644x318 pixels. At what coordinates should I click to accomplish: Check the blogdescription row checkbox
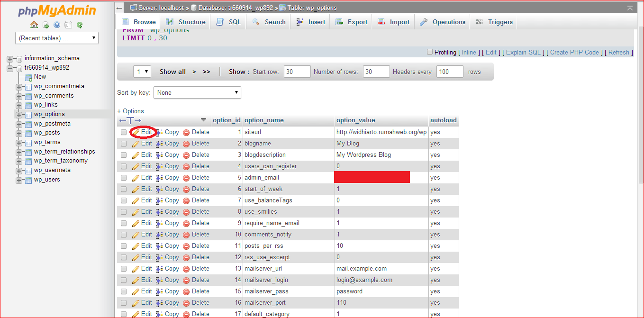click(x=124, y=155)
